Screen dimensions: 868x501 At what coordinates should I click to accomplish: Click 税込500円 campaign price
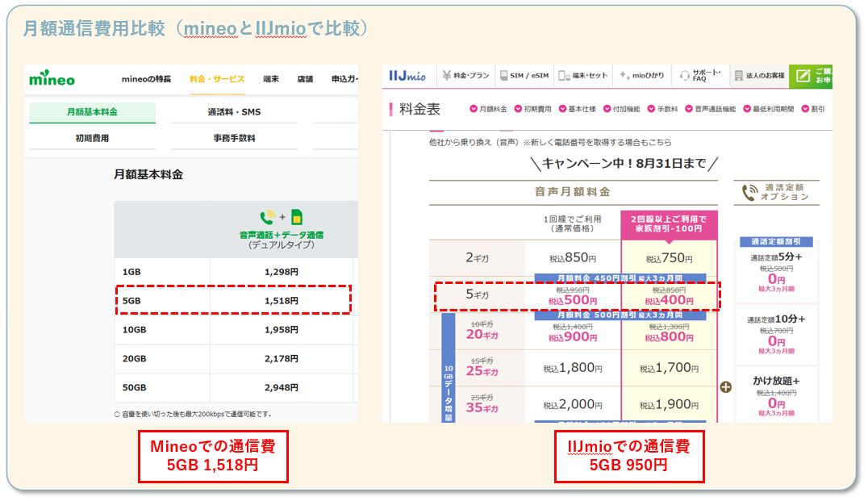point(573,301)
